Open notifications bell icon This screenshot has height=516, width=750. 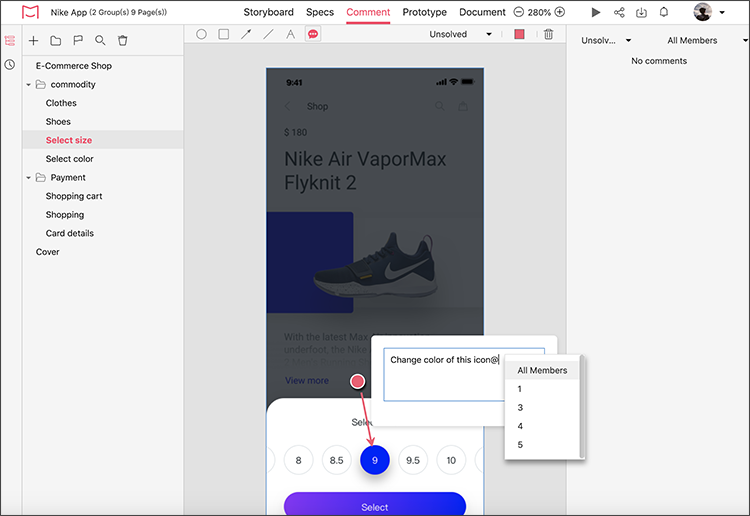[x=664, y=12]
